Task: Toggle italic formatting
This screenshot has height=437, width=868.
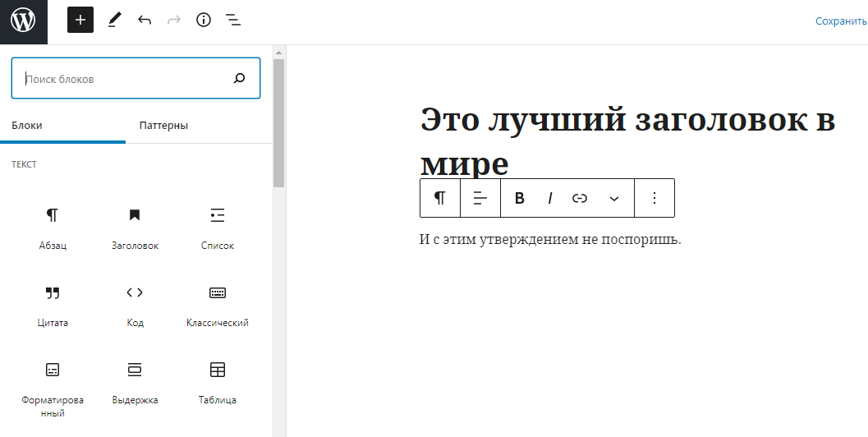Action: (x=549, y=198)
